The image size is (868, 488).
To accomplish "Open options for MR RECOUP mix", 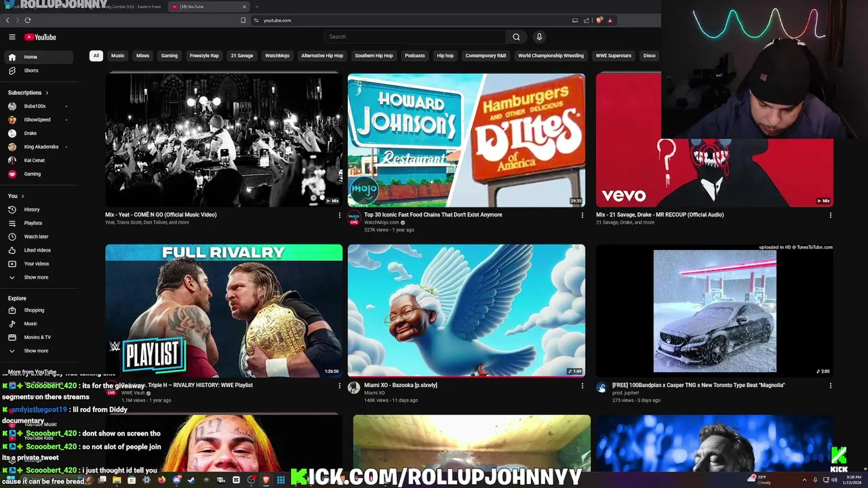I will click(830, 216).
